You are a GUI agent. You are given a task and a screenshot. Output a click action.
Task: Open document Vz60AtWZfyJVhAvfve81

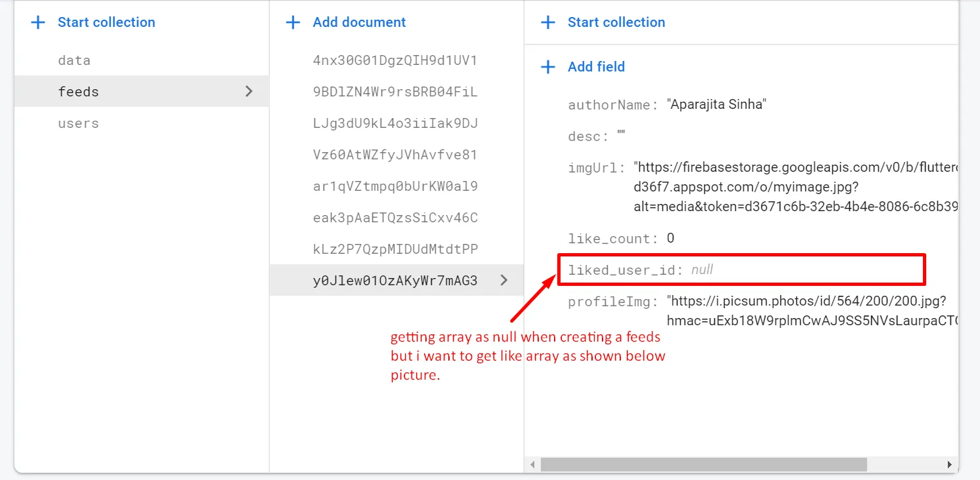(396, 155)
